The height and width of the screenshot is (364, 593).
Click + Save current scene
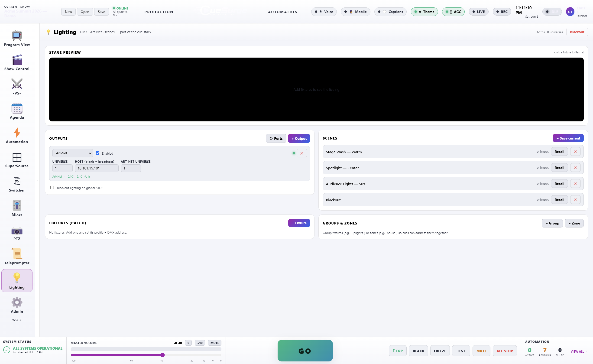click(568, 138)
